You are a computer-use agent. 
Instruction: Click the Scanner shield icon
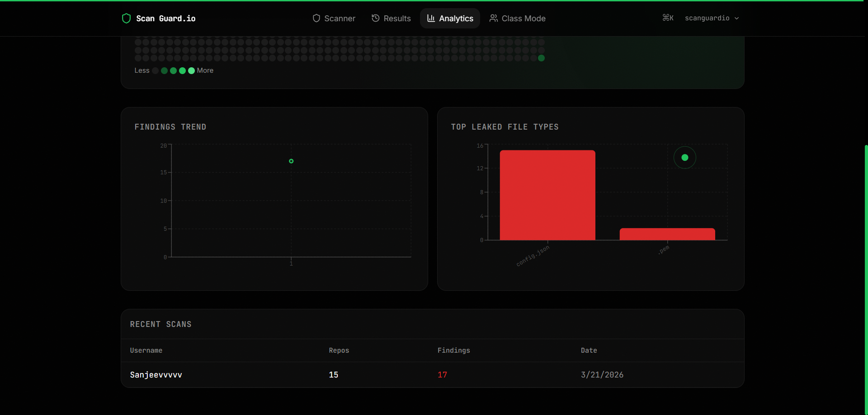click(316, 18)
